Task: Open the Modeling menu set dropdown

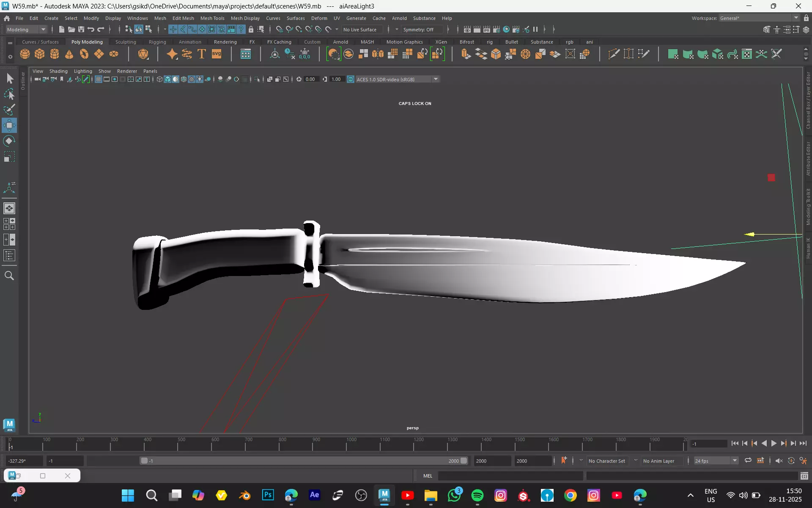Action: [x=26, y=30]
